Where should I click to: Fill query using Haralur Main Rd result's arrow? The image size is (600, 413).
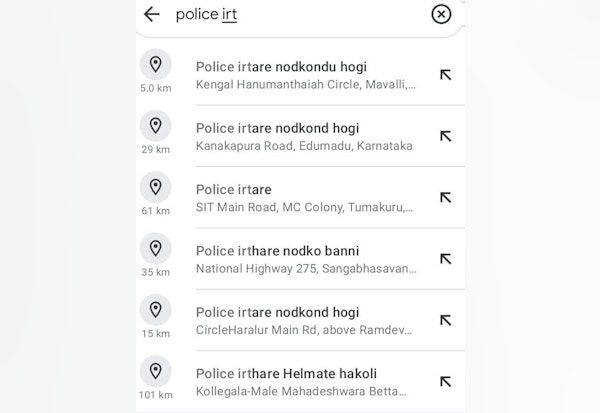(445, 320)
